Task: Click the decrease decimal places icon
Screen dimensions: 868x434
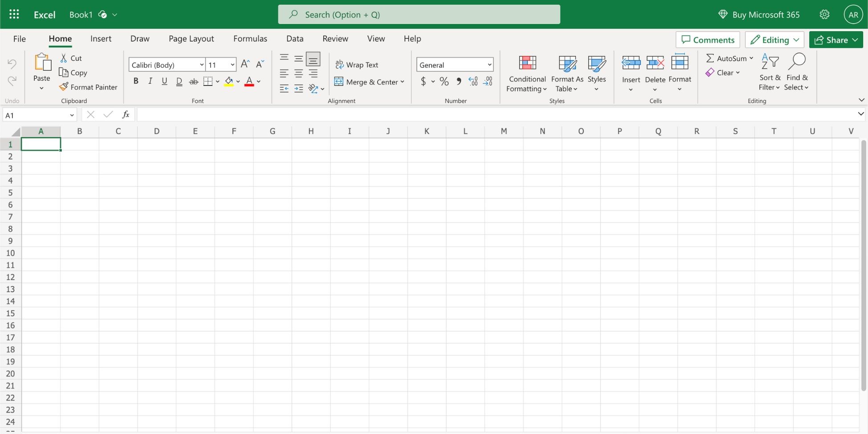Action: click(488, 81)
